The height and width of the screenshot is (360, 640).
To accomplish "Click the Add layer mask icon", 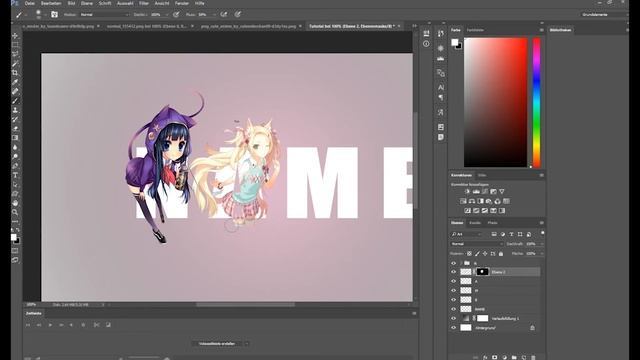I will pyautogui.click(x=495, y=357).
